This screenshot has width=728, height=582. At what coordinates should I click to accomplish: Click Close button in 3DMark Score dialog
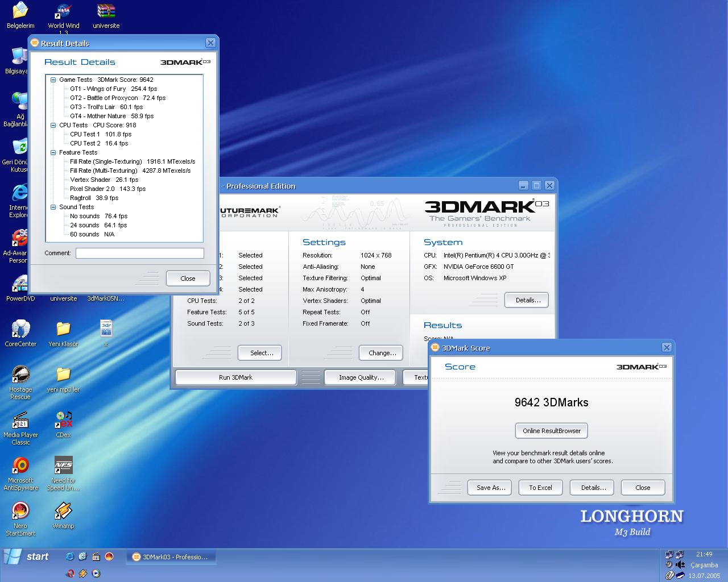[x=643, y=488]
